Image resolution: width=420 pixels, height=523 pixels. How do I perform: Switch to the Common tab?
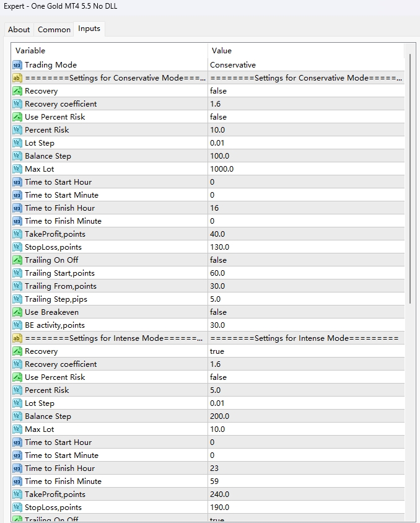pyautogui.click(x=54, y=29)
